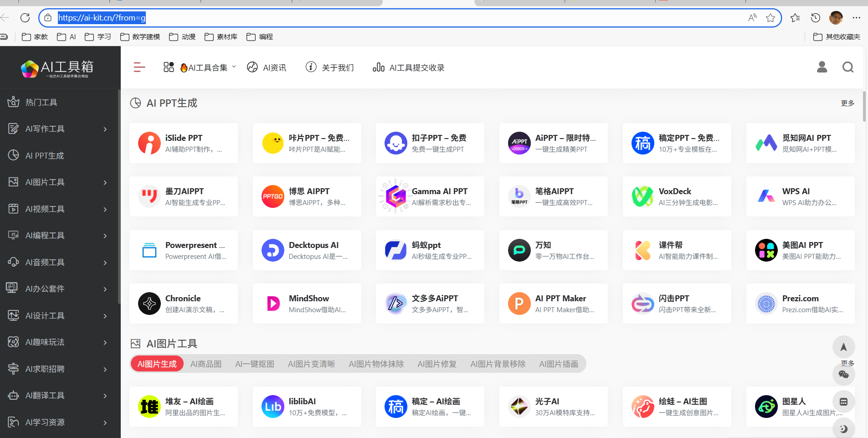Image resolution: width=868 pixels, height=438 pixels.
Task: Open liblibAI icon
Action: [273, 407]
